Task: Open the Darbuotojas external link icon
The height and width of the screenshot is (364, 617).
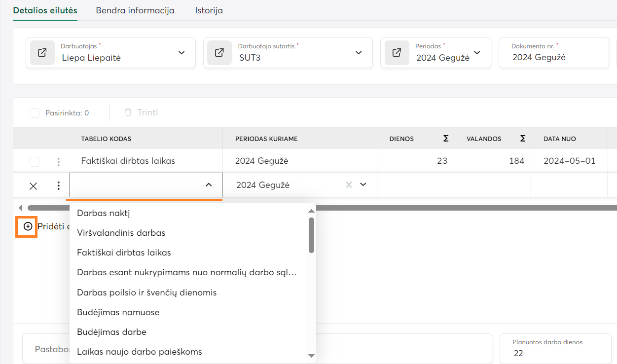Action: (42, 53)
